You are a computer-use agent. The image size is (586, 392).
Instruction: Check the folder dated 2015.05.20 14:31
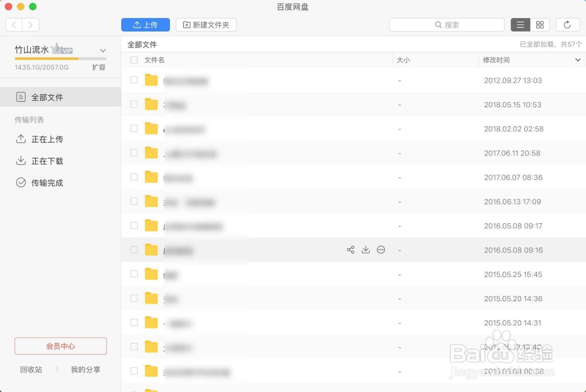pos(134,322)
